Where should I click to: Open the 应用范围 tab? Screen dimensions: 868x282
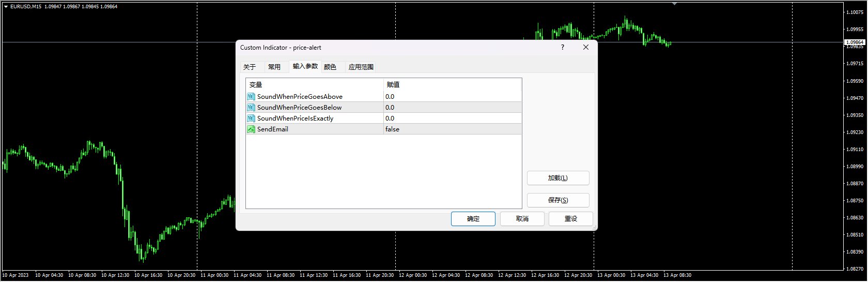tap(361, 67)
